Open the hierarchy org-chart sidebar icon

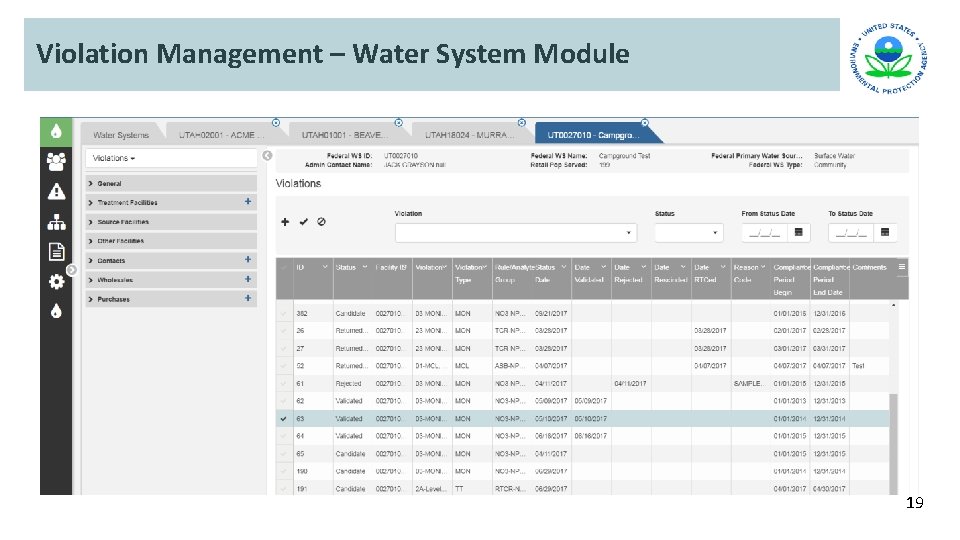tap(56, 222)
